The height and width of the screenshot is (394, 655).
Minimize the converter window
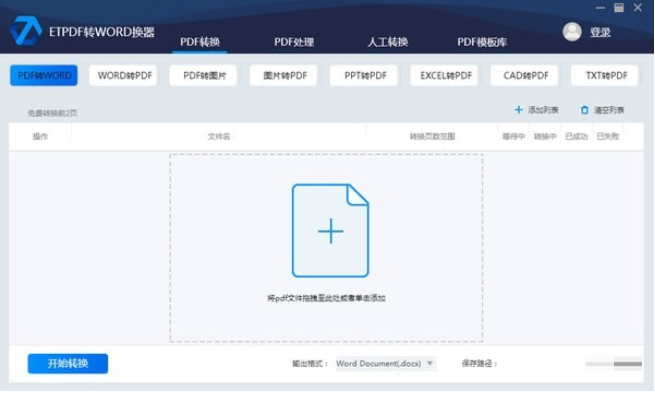click(x=600, y=8)
